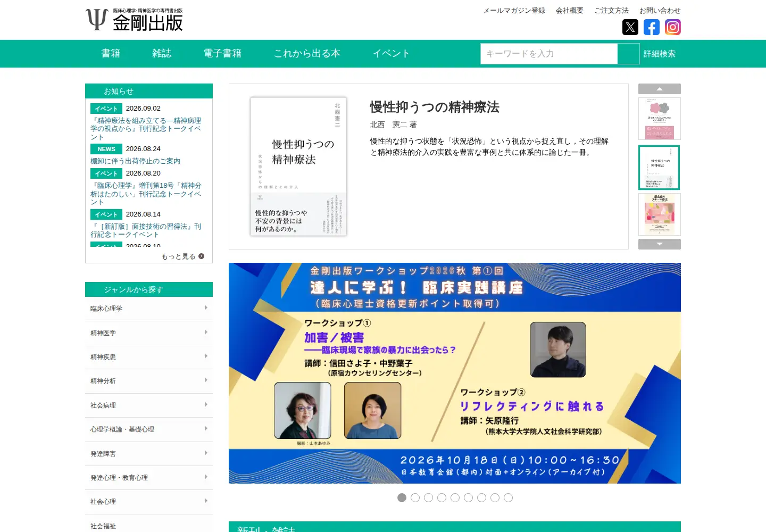Open the workshop 2026 autumn banner

[455, 373]
